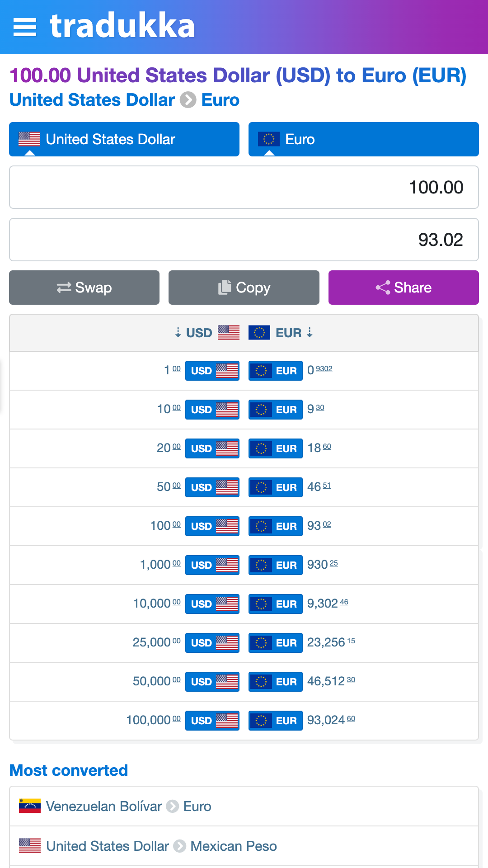
Task: Click the US flag in table header
Action: (229, 333)
